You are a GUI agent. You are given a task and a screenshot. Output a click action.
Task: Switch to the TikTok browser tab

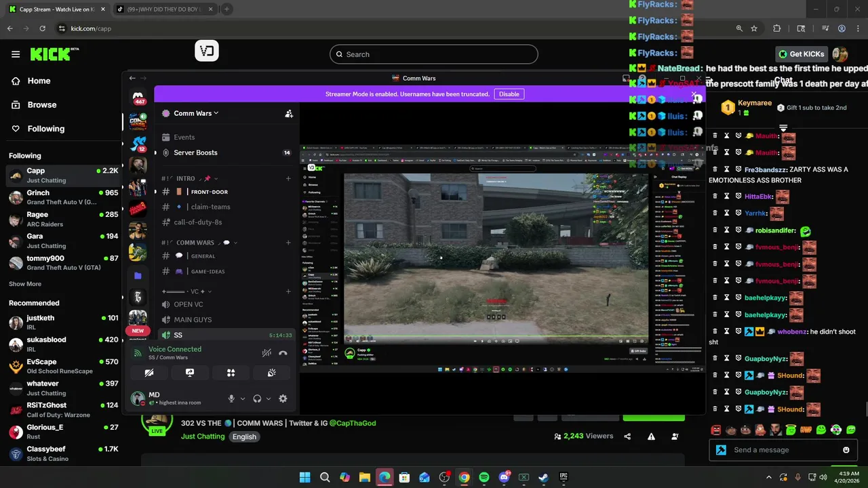click(165, 9)
